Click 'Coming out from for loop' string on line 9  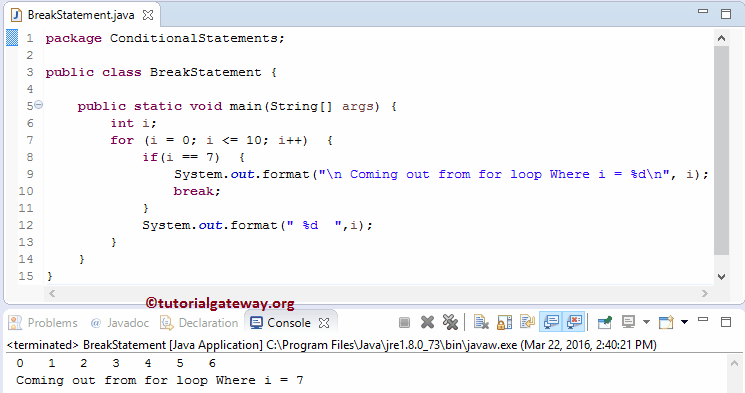(446, 174)
